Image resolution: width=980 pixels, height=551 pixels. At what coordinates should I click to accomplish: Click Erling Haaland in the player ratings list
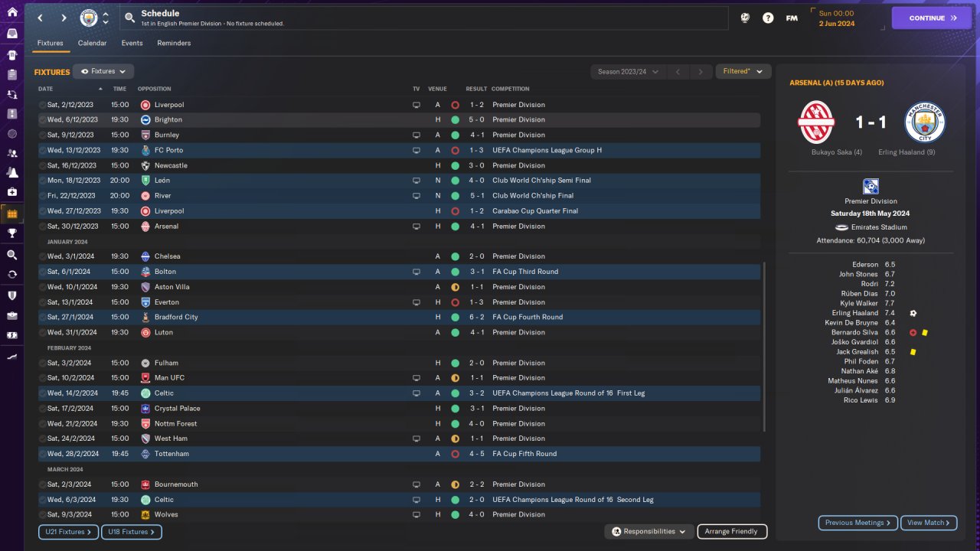tap(855, 313)
